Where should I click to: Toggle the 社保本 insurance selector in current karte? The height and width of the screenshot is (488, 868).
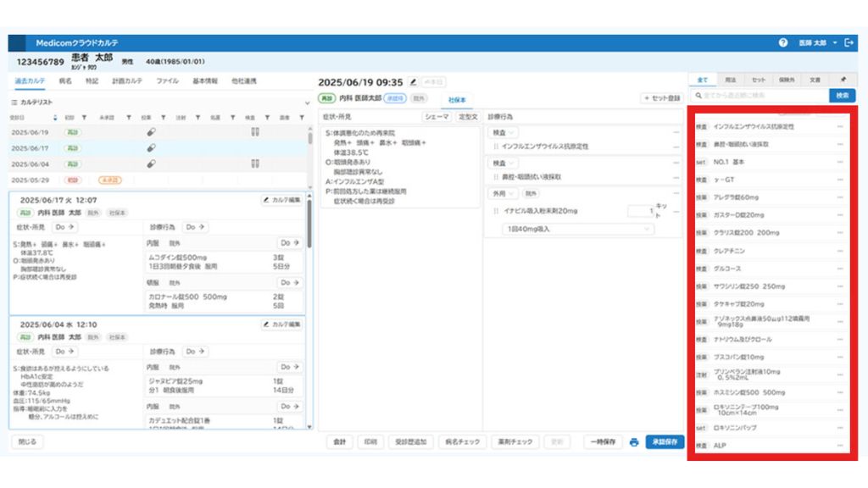[x=457, y=99]
